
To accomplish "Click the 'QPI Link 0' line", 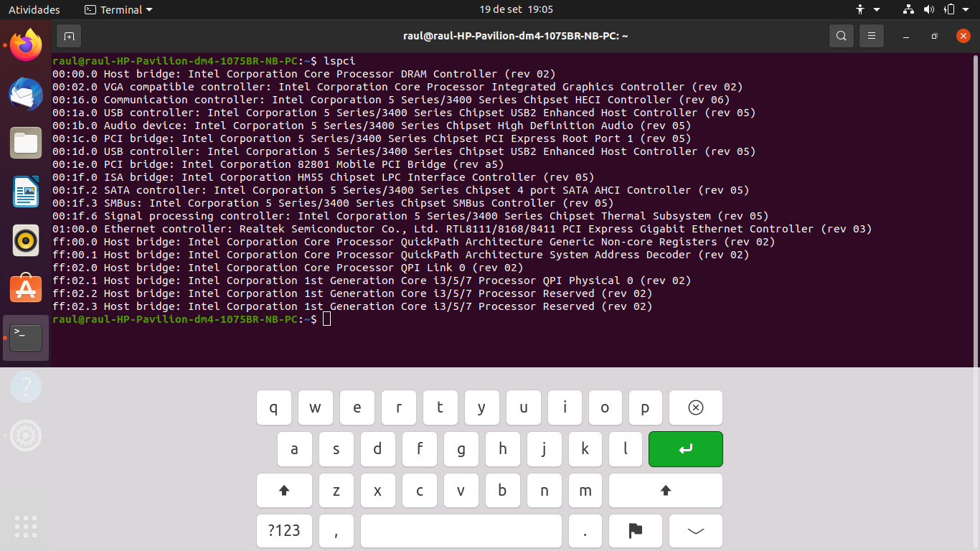I will [x=288, y=268].
